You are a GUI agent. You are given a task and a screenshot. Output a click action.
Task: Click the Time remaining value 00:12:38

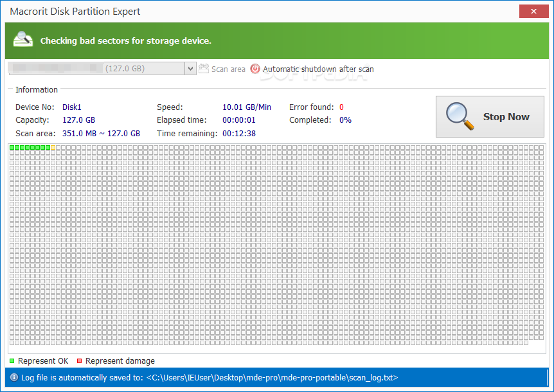coord(239,134)
